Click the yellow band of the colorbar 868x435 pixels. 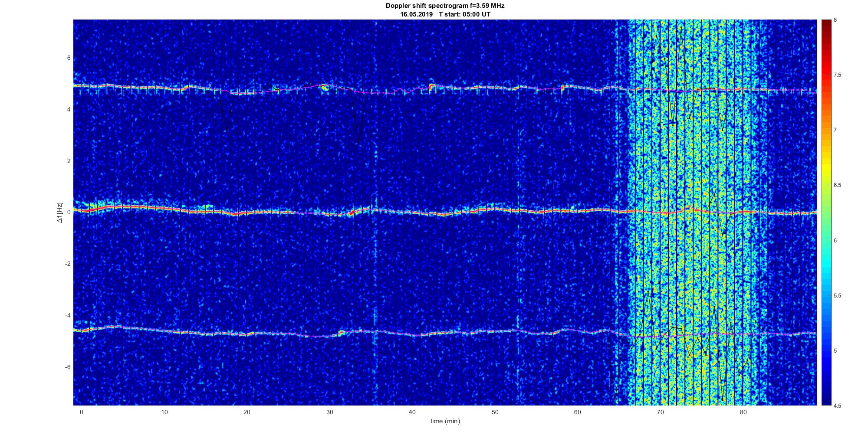point(826,167)
